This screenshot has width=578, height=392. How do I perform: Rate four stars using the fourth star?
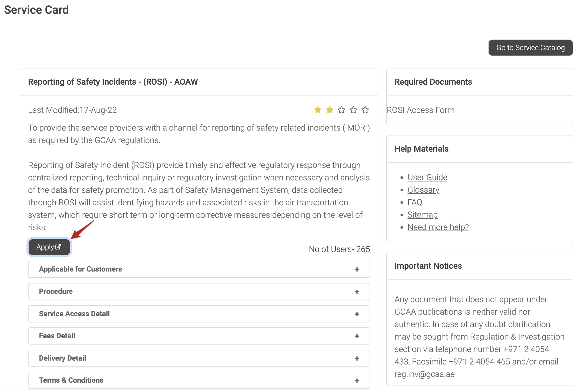coord(353,110)
